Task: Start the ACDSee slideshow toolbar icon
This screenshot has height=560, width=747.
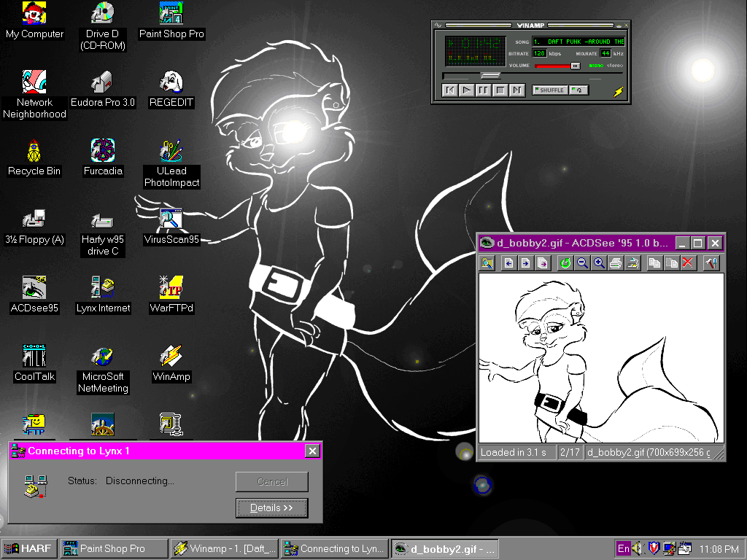Action: pos(542,262)
